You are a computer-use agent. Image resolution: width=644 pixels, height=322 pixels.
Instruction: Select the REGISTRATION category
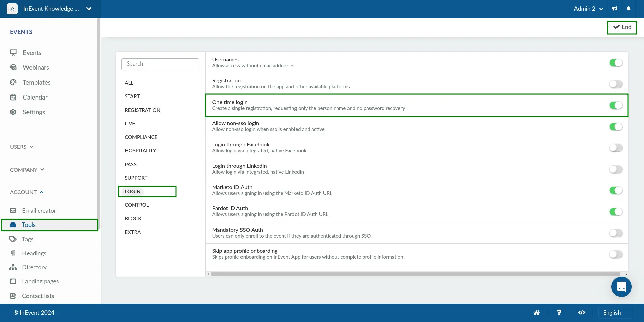[143, 110]
